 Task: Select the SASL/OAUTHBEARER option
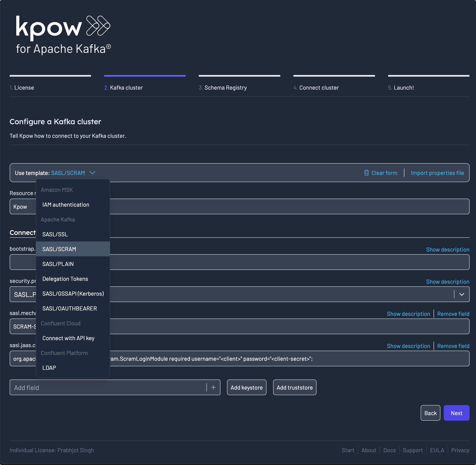(x=69, y=308)
